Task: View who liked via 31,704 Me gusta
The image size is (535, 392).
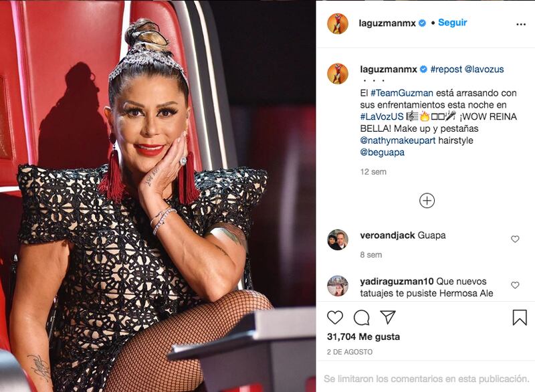Action: point(363,336)
